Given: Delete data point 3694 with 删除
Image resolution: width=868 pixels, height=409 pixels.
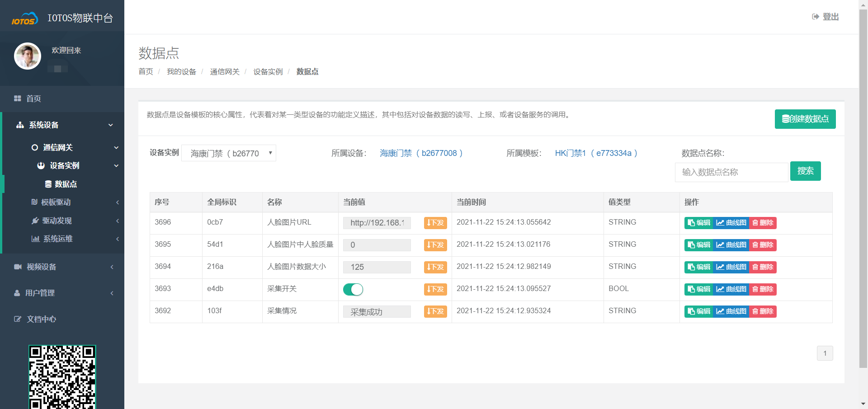Looking at the screenshot, I should (763, 267).
